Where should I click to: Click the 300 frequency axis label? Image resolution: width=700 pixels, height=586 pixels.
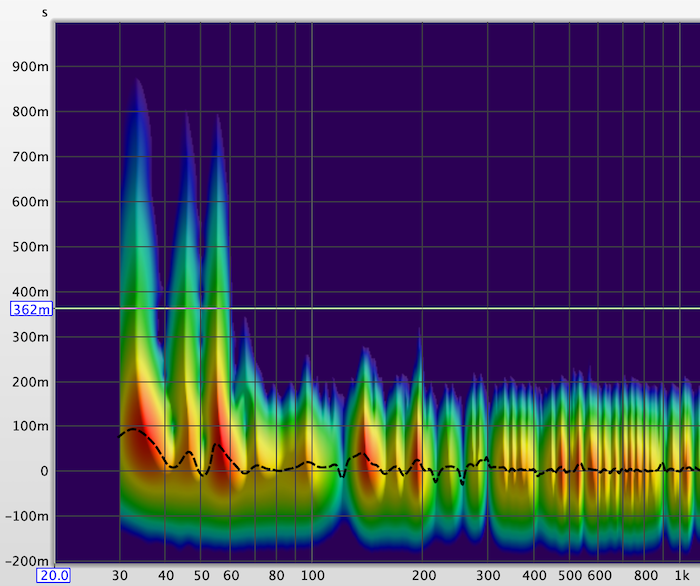(488, 575)
